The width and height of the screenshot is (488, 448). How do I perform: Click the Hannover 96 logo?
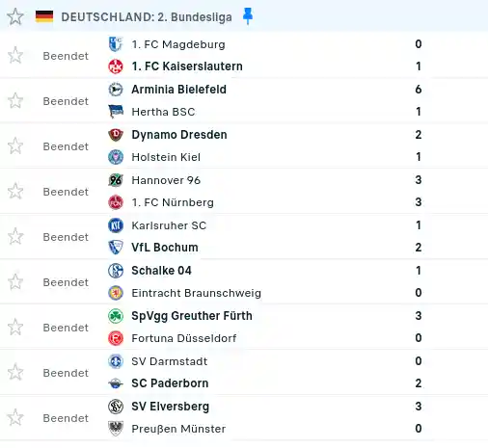[116, 180]
